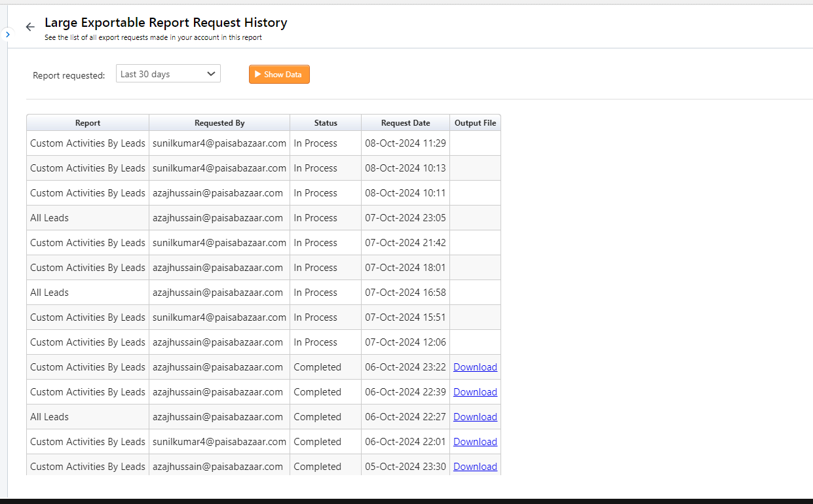Screen dimensions: 813x504
Task: Click the Output File column header
Action: point(475,123)
